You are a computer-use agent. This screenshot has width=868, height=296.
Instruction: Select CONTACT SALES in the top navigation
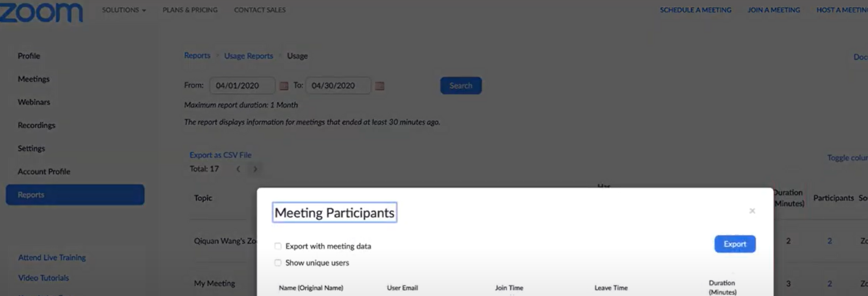(x=259, y=10)
